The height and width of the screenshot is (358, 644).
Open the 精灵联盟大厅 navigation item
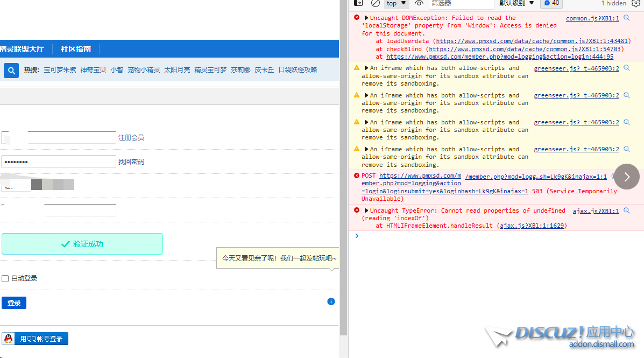tap(22, 49)
